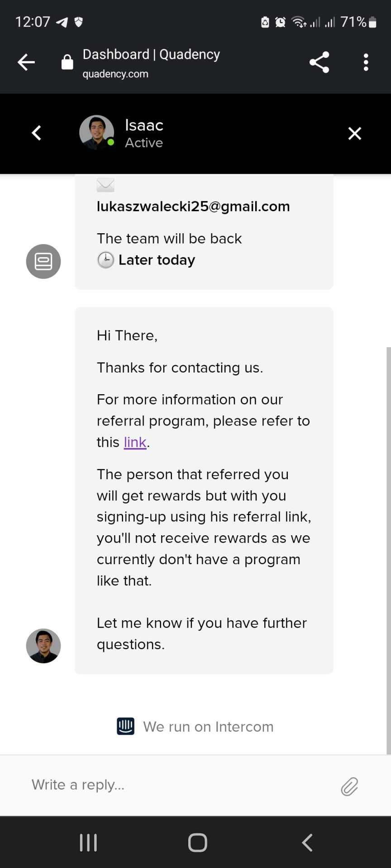Close the Intercom chat window
Screen dimensions: 391x868
(x=355, y=133)
